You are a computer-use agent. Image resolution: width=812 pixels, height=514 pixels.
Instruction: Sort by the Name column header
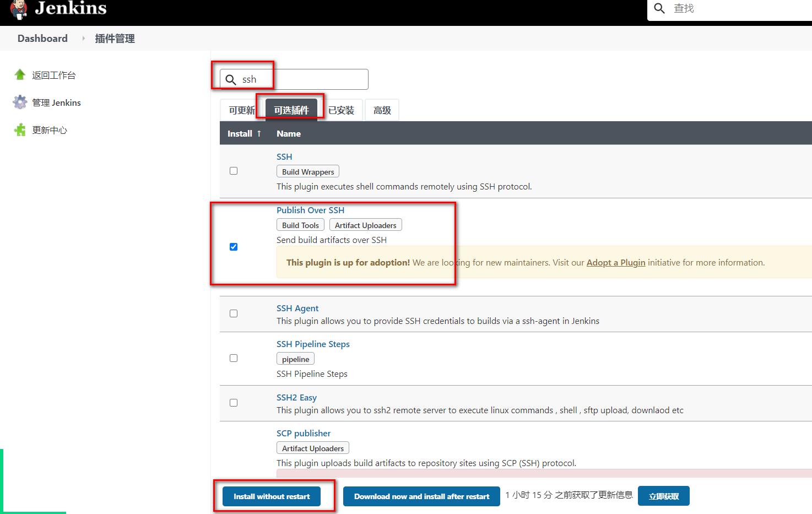[289, 133]
